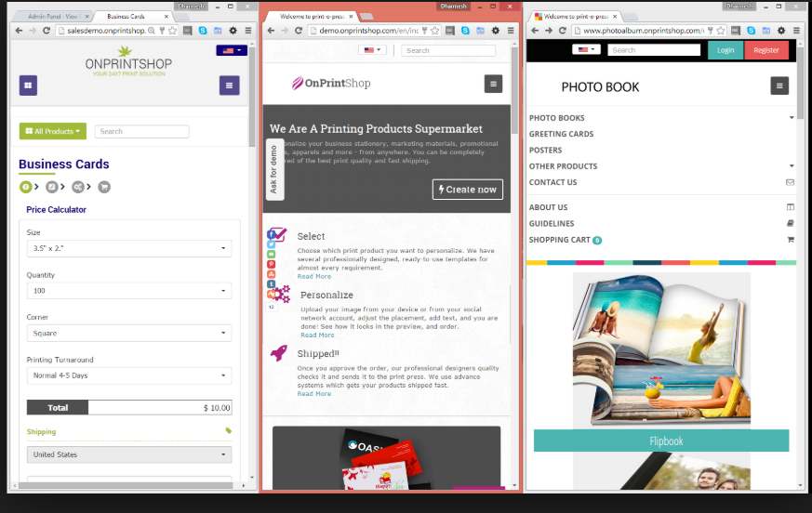This screenshot has height=513, width=812.
Task: Select the Business Cards browser tab
Action: pos(126,17)
